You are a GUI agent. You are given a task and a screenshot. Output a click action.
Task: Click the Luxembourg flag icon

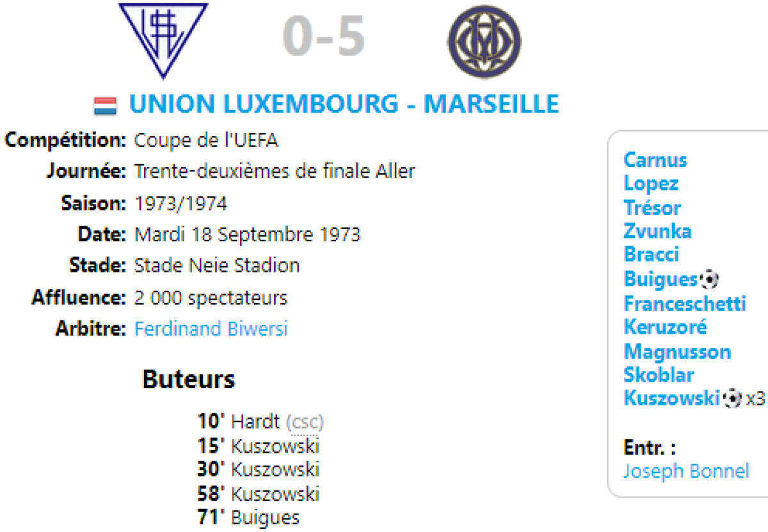point(106,106)
